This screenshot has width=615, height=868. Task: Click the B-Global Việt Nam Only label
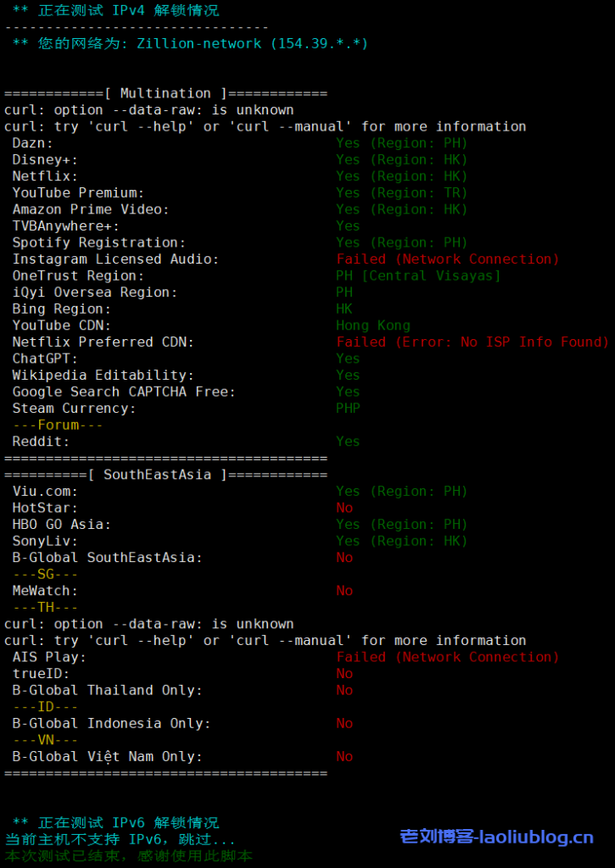tap(108, 757)
